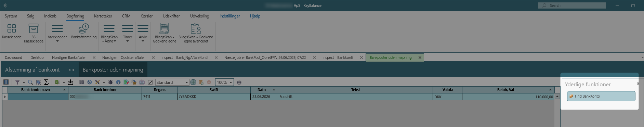Click the sigma summation icon
Image resolution: width=644 pixels, height=127 pixels.
[46, 82]
